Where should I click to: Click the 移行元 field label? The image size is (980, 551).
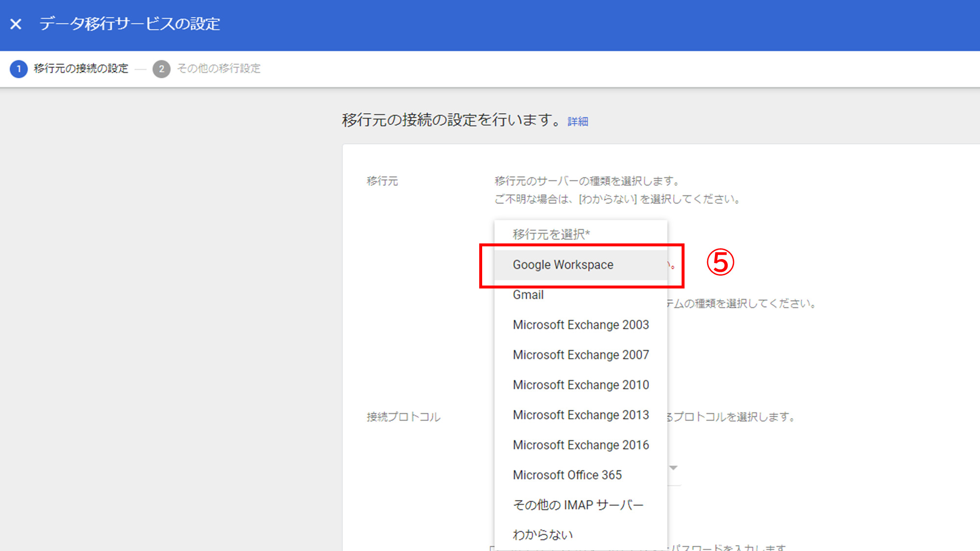(x=382, y=181)
